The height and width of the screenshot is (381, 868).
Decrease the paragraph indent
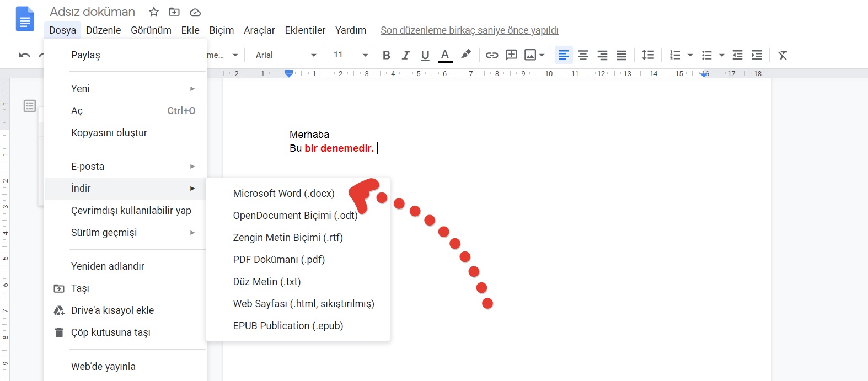coord(737,55)
